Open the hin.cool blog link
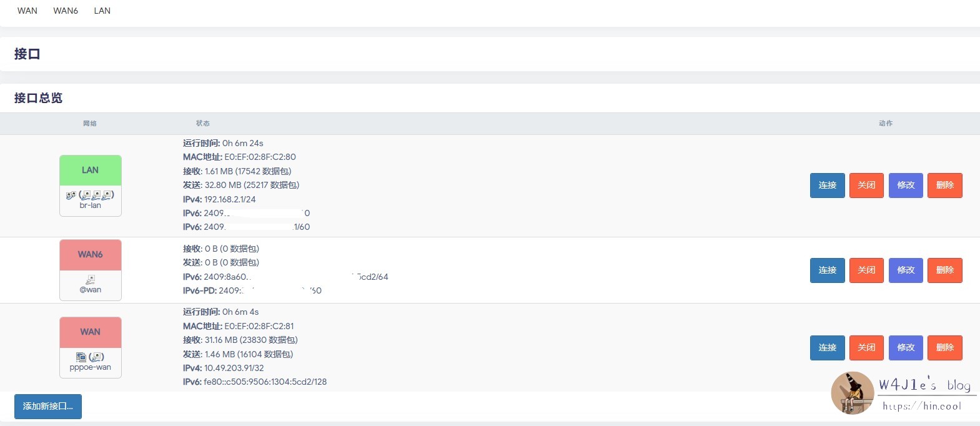This screenshot has height=426, width=980. [922, 406]
